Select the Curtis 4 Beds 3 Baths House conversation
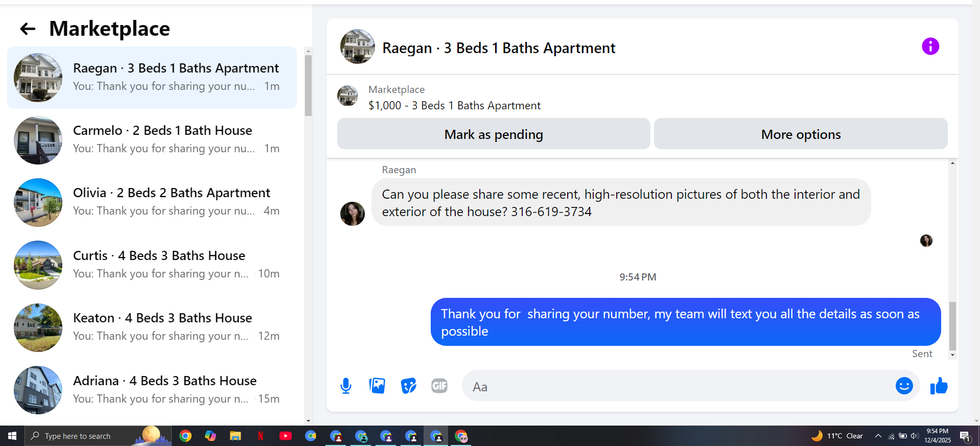This screenshot has height=446, width=980. (x=152, y=265)
